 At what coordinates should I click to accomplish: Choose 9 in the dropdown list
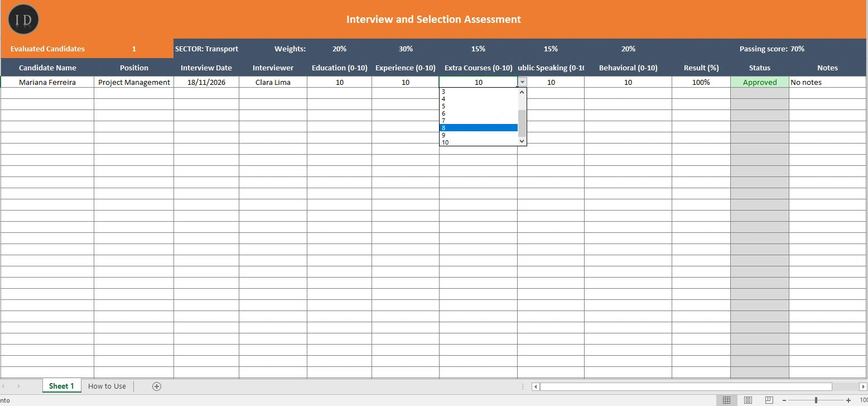coord(479,135)
